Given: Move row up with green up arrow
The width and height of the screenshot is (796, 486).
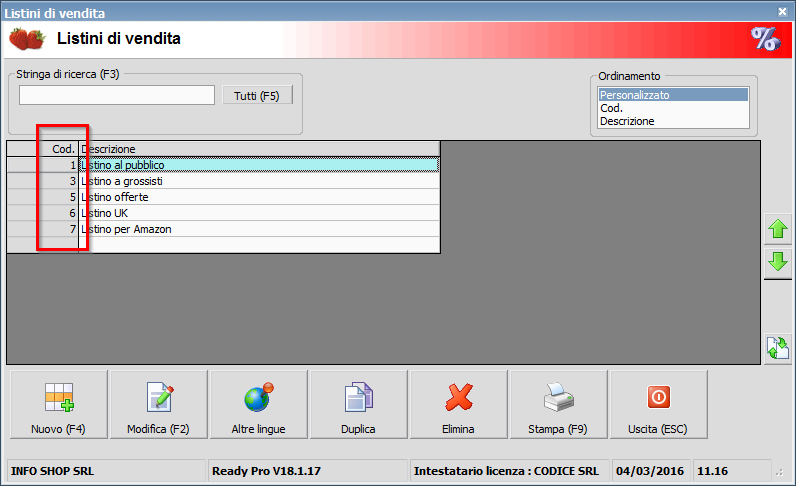Looking at the screenshot, I should [x=778, y=229].
